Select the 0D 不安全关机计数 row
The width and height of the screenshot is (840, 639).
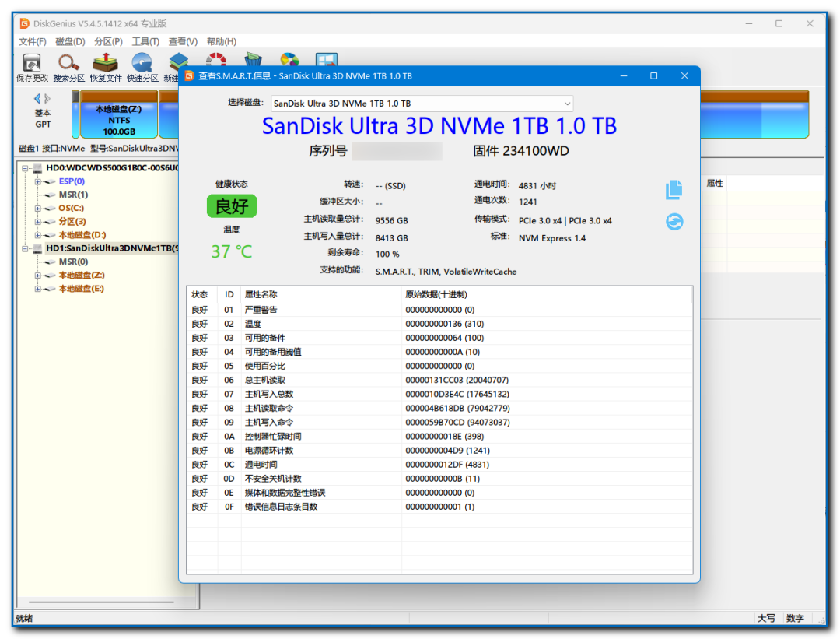(x=439, y=478)
